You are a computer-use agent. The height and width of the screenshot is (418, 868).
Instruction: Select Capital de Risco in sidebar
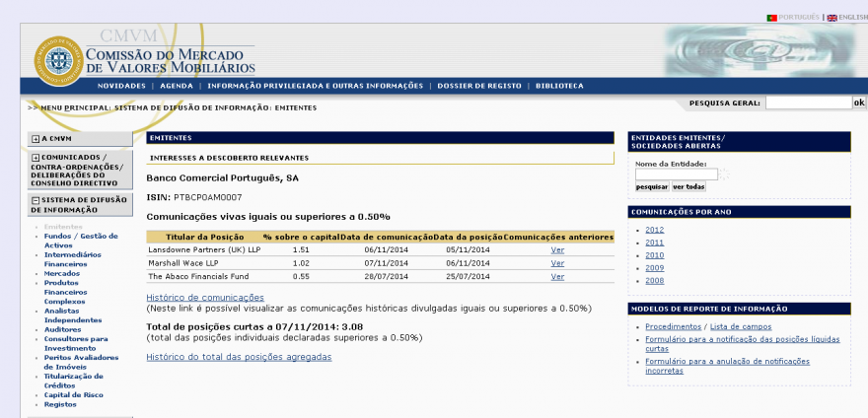(74, 394)
